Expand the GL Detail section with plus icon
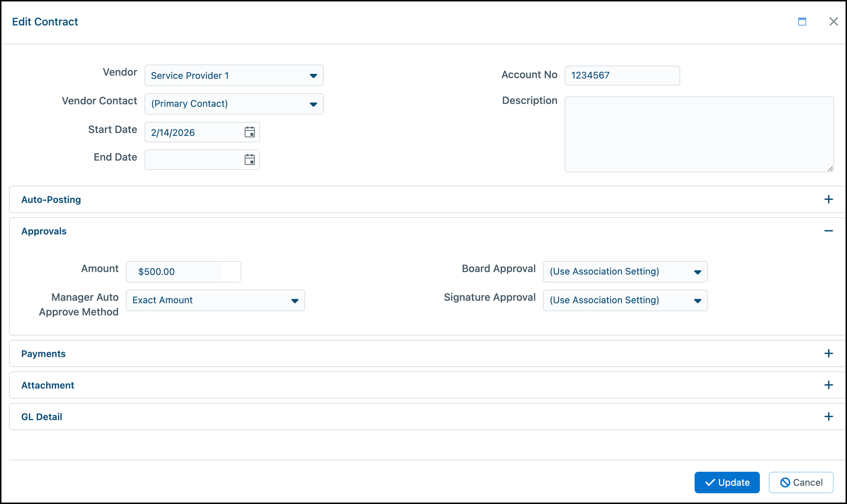The image size is (847, 504). coord(828,417)
